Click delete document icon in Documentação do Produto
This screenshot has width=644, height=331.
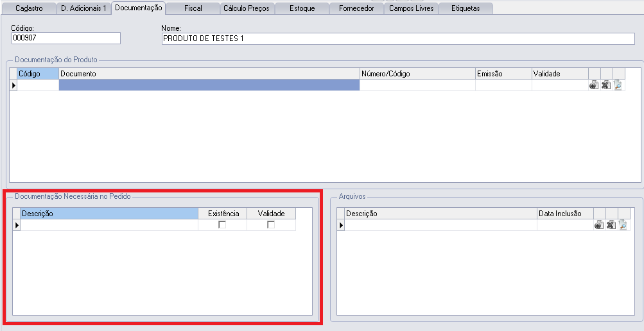(605, 85)
